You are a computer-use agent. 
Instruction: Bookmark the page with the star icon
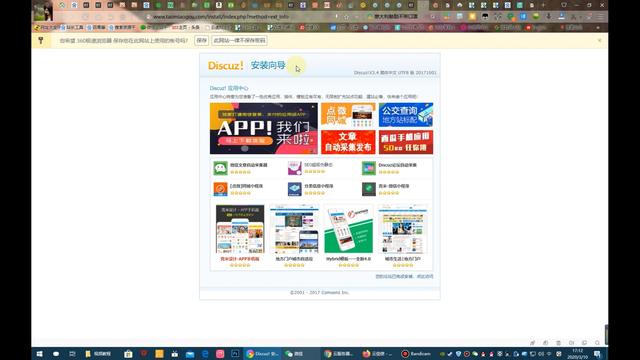pos(346,17)
